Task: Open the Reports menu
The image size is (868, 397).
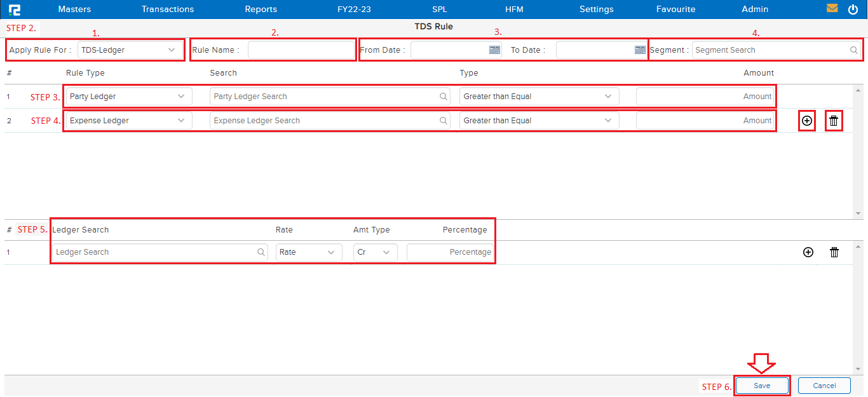Action: coord(261,9)
